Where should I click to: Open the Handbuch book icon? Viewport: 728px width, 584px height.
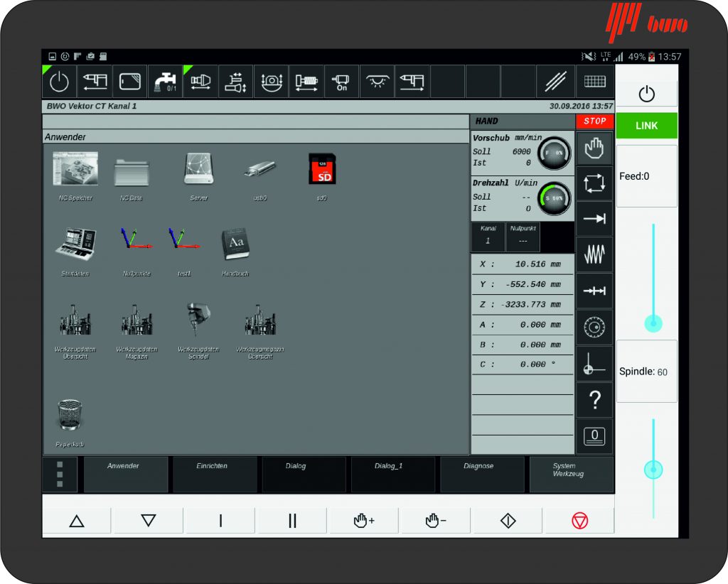235,245
